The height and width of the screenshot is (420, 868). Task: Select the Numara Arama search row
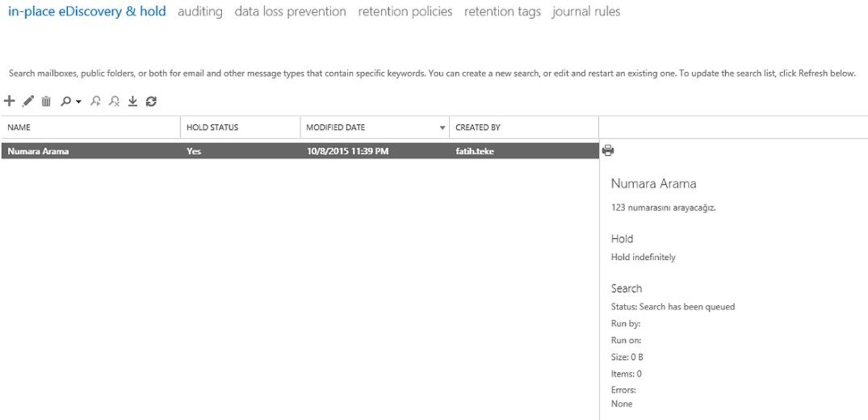pos(300,151)
